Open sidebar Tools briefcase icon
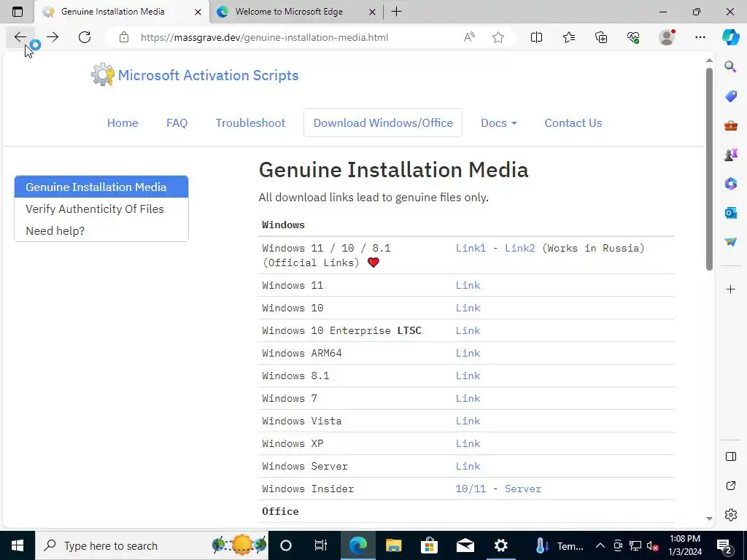Screen dimensions: 747x560 click(x=730, y=125)
